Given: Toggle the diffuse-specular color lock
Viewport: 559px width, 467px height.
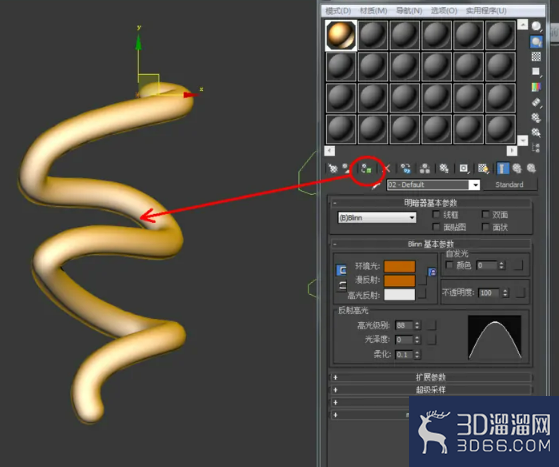Looking at the screenshot, I should click(342, 286).
